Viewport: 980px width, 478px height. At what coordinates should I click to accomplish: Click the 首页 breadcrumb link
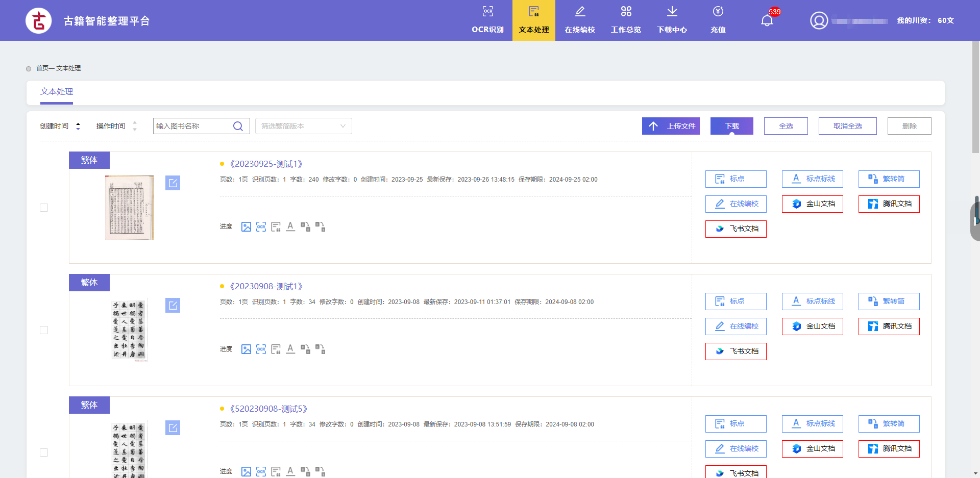click(41, 68)
